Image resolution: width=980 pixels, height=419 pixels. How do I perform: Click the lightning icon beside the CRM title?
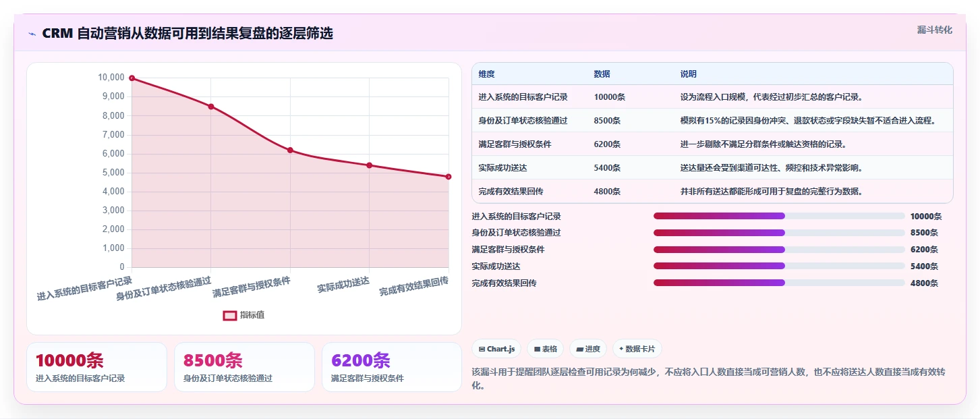(x=32, y=34)
